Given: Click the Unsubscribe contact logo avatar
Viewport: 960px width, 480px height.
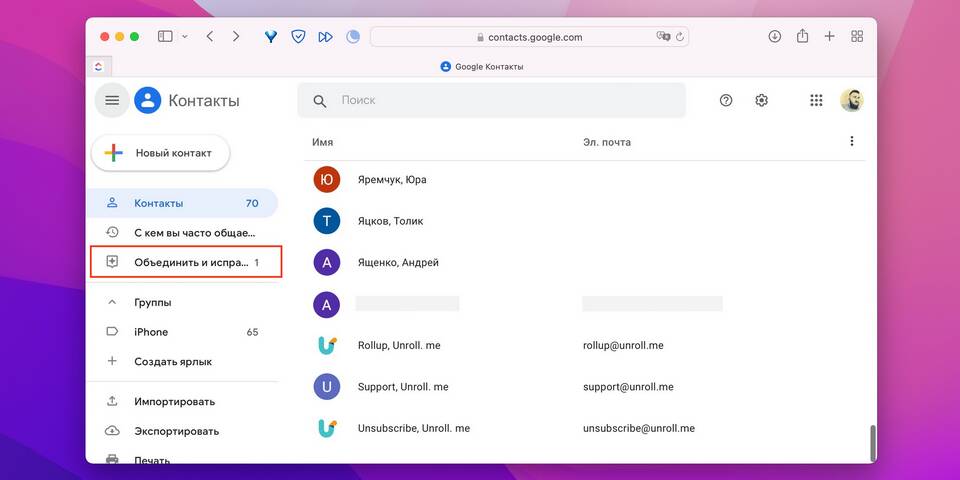Looking at the screenshot, I should pyautogui.click(x=326, y=429).
